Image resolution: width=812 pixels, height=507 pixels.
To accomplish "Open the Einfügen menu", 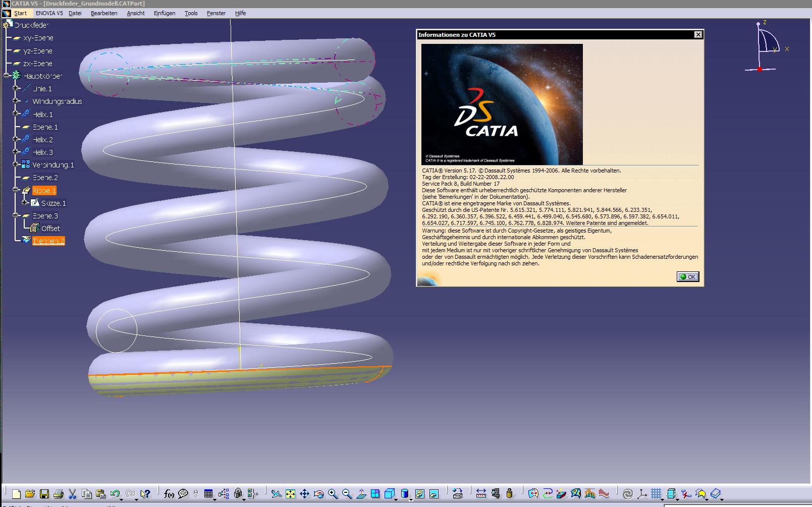I will [x=165, y=13].
